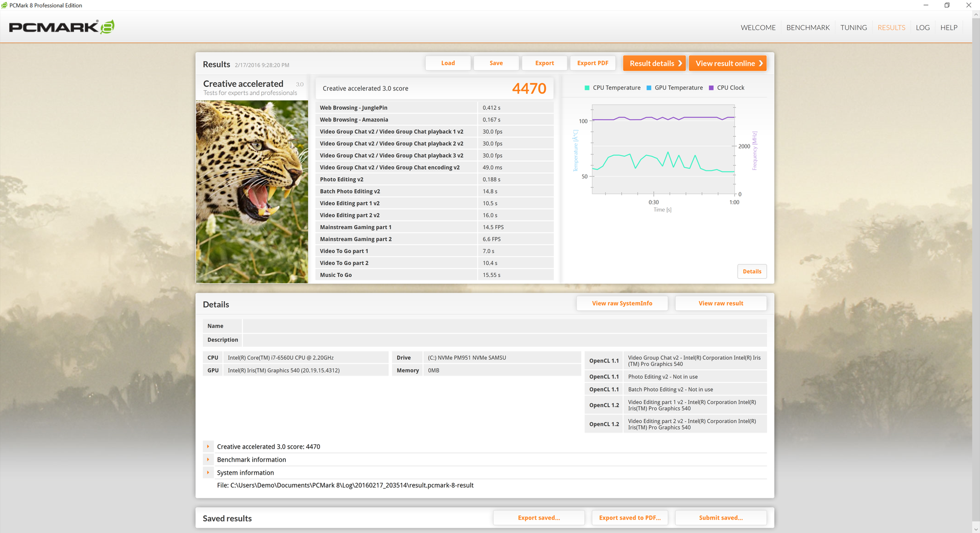The image size is (980, 533).
Task: Click Export saved... button
Action: [538, 518]
